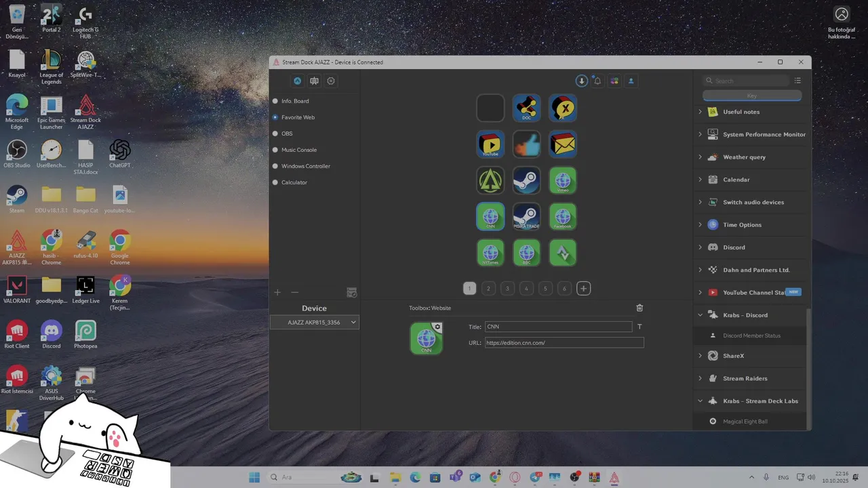This screenshot has height=488, width=868.
Task: Click the CNN icon preview in toolbox
Action: pos(426,338)
